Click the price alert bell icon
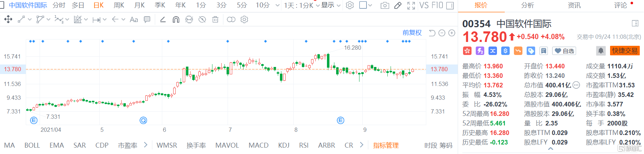This screenshot has height=154, width=644. tap(601, 51)
